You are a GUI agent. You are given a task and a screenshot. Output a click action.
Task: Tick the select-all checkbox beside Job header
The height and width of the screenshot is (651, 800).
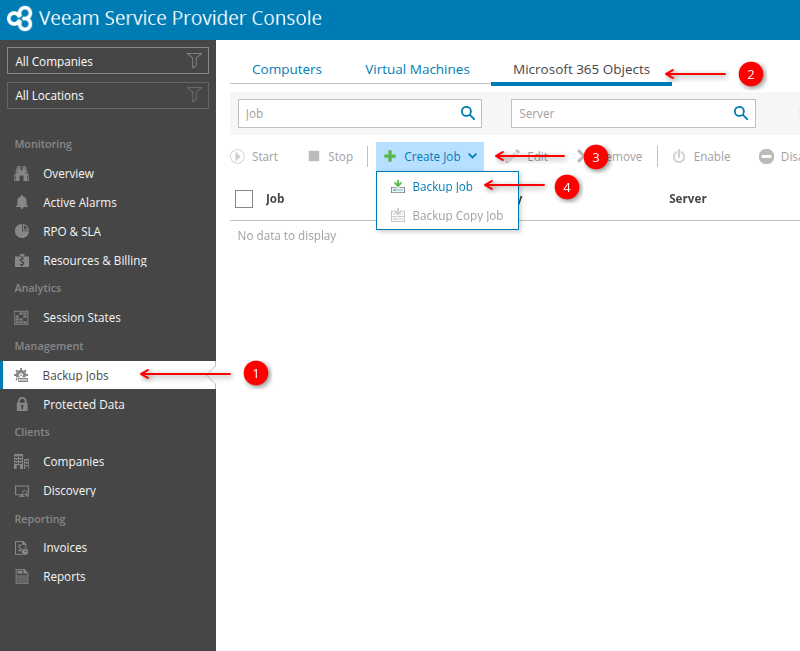pos(244,199)
